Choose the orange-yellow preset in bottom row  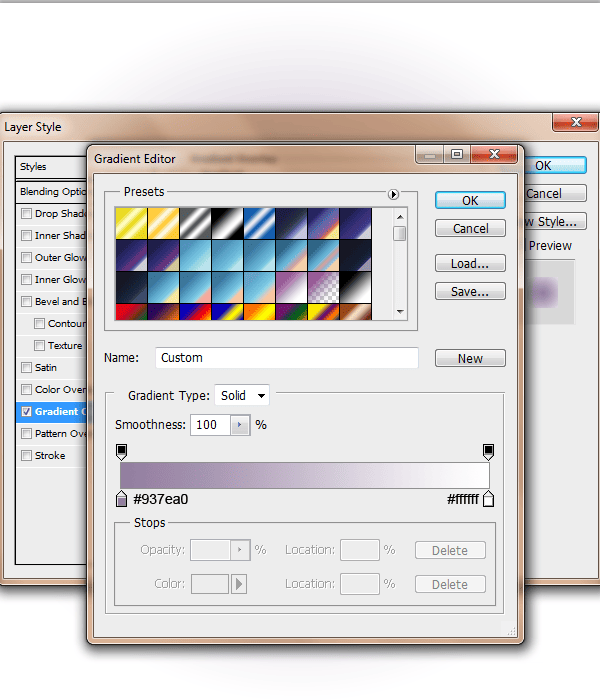point(259,312)
